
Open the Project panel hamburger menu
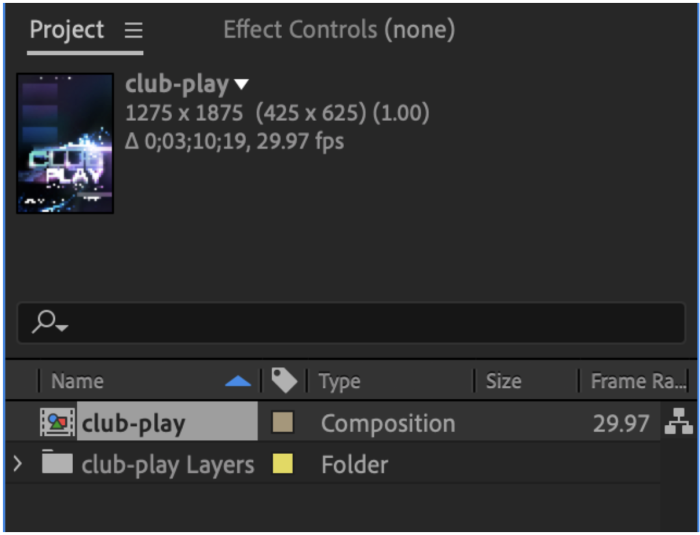click(x=133, y=30)
